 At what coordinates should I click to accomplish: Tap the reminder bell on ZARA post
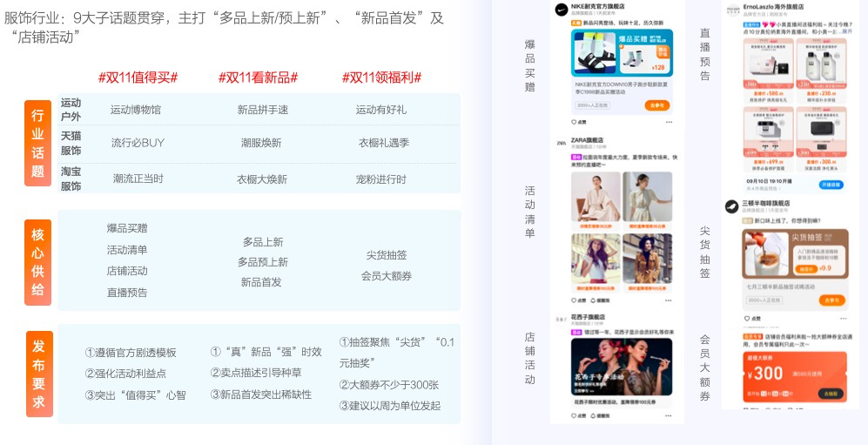(x=594, y=300)
